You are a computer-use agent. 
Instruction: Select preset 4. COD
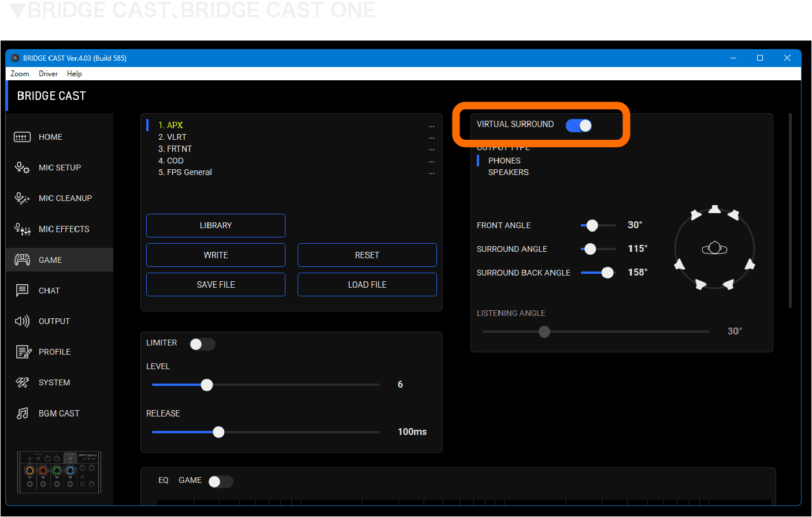tap(171, 161)
